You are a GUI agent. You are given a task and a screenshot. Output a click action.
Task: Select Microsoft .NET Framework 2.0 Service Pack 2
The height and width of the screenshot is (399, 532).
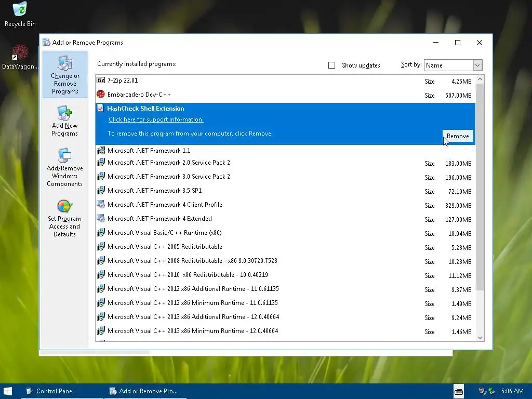[x=285, y=163]
